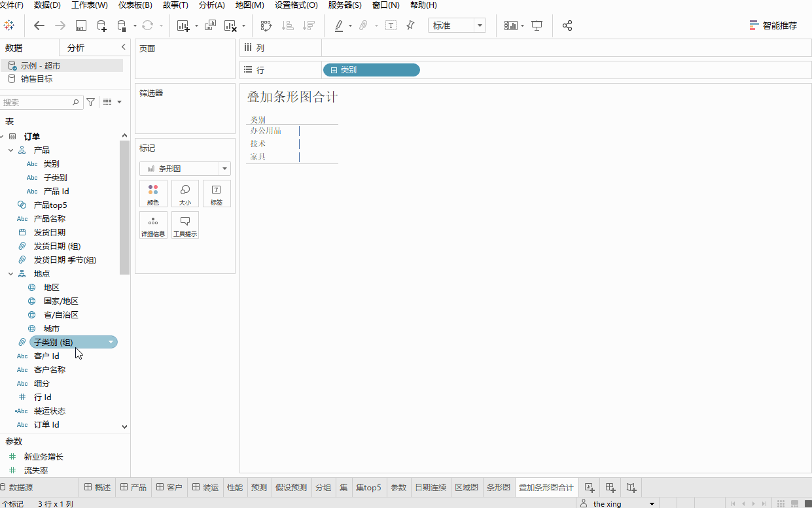Switch to the 集top5 sheet tab
Viewport: 812px width, 508px height.
(x=368, y=487)
